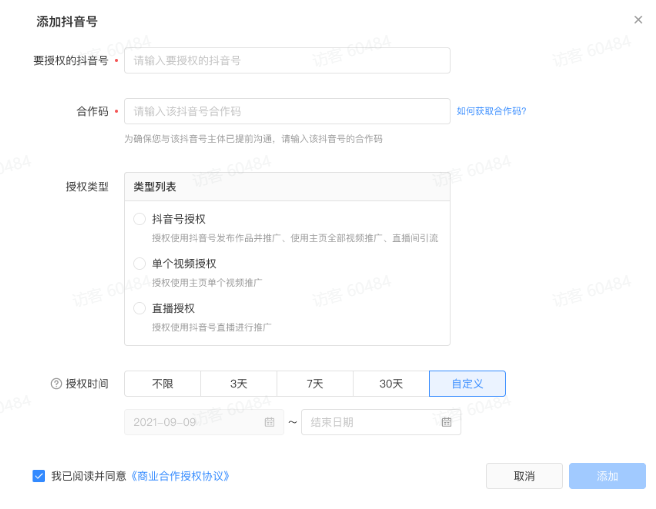Click into the 合作码 input field
Viewport: 656px width, 509px height.
coord(287,111)
